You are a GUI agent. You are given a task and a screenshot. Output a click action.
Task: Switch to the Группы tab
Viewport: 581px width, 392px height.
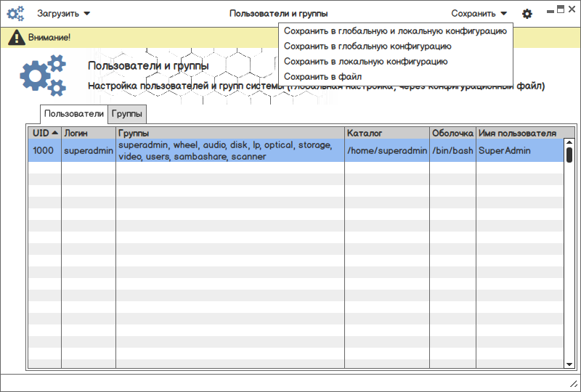point(128,114)
